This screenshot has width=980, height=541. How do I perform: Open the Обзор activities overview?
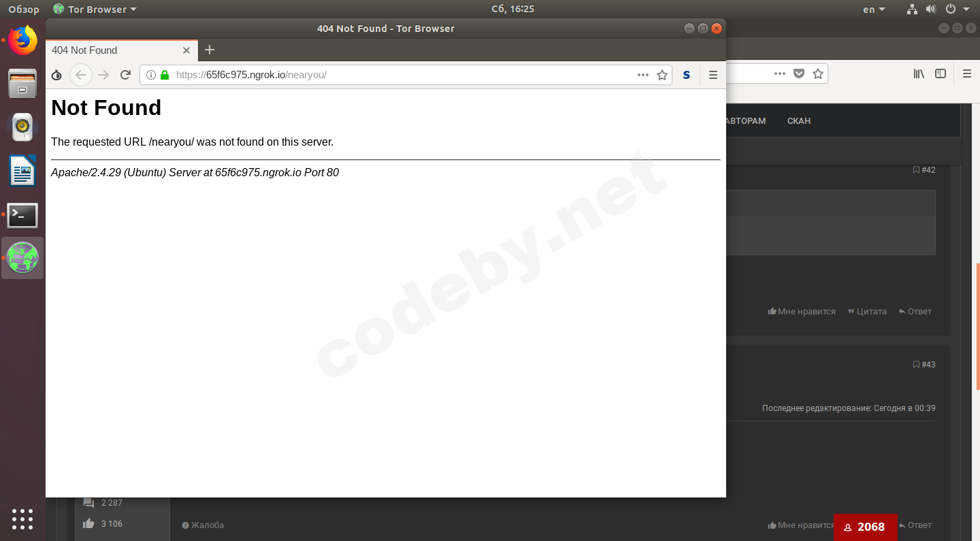[24, 10]
